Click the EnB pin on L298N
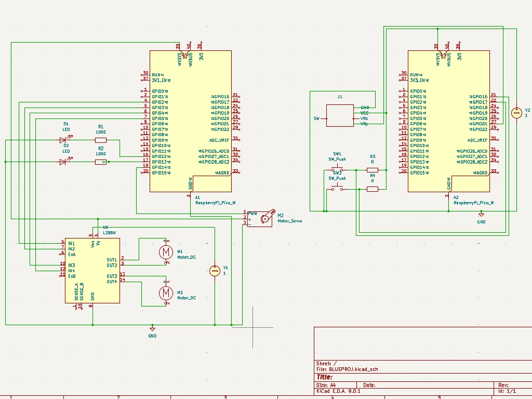 (72, 276)
